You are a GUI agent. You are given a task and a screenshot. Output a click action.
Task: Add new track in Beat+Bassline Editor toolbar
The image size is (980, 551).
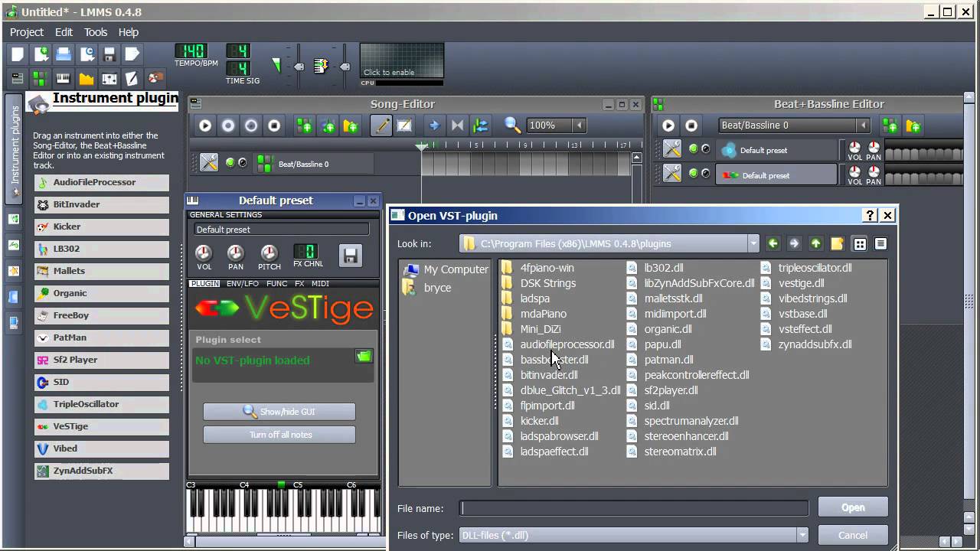[x=913, y=126]
